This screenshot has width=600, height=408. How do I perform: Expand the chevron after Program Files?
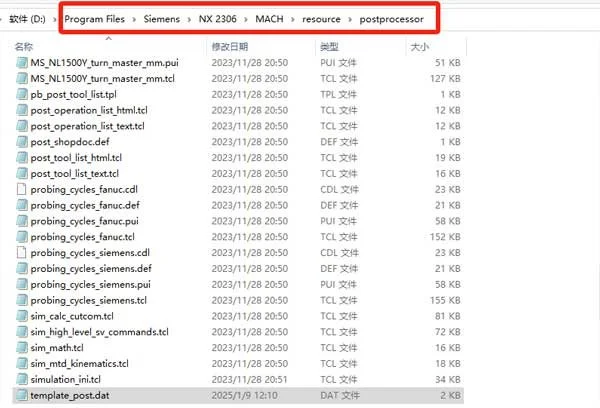(134, 19)
